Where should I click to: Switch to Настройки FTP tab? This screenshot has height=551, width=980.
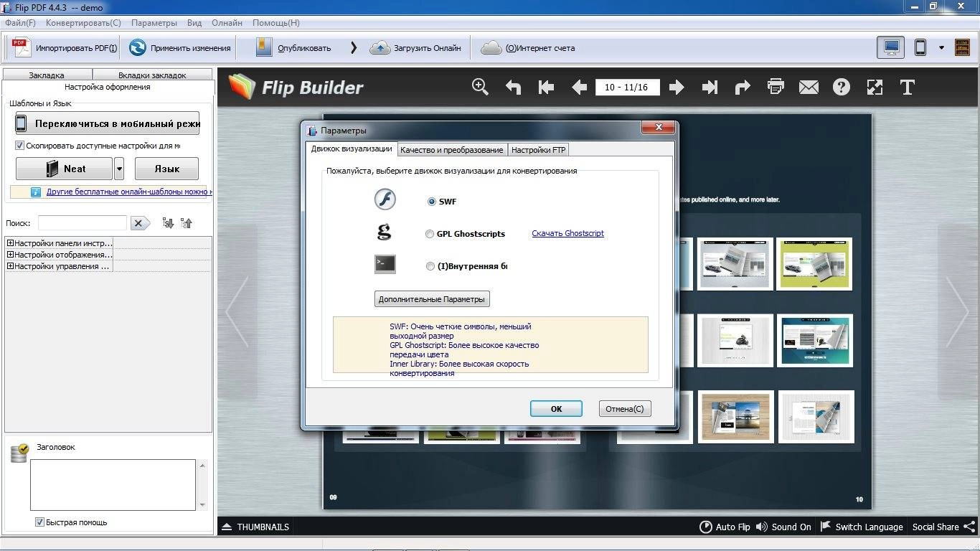(x=539, y=150)
